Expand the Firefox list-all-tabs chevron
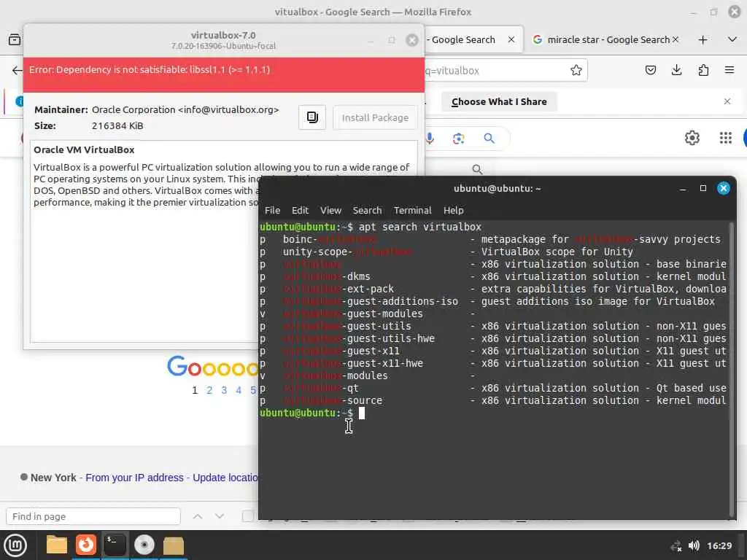Screen dimensions: 747x560 [732, 39]
